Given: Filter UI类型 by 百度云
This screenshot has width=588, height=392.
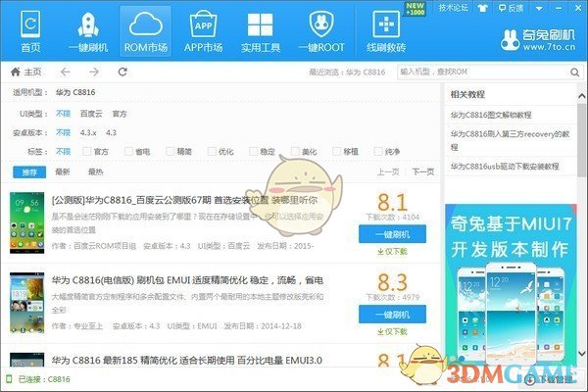Looking at the screenshot, I should tap(91, 114).
